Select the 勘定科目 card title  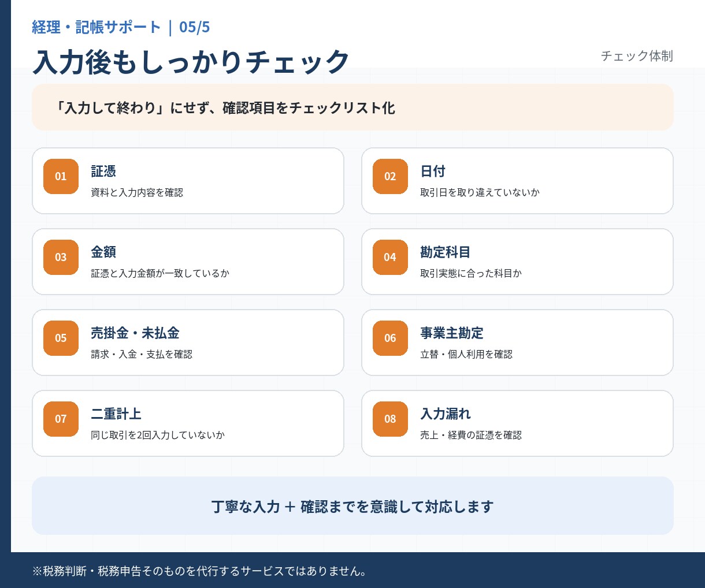[446, 252]
